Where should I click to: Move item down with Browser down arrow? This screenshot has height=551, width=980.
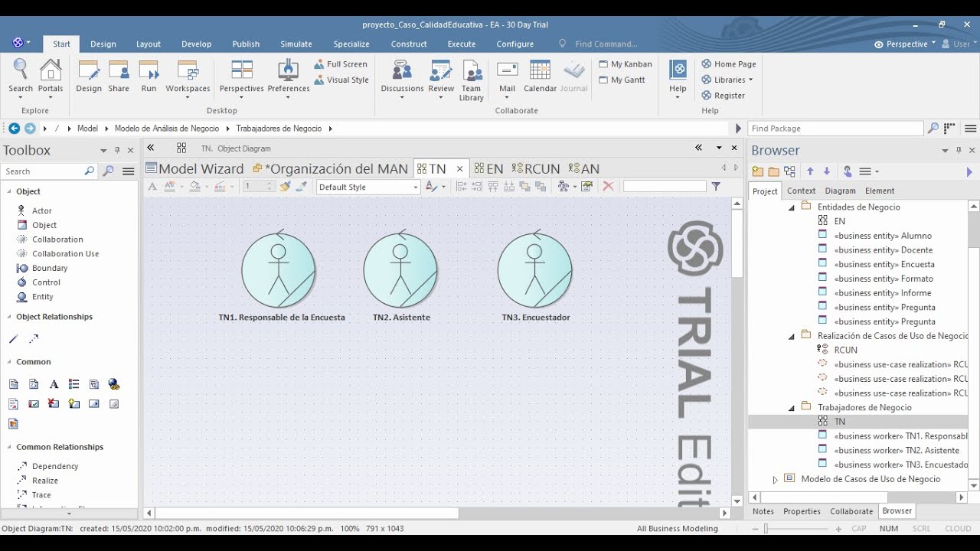click(x=827, y=171)
